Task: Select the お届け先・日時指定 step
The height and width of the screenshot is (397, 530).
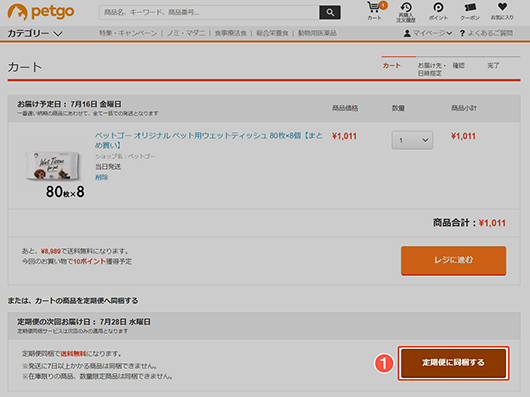Action: point(432,69)
